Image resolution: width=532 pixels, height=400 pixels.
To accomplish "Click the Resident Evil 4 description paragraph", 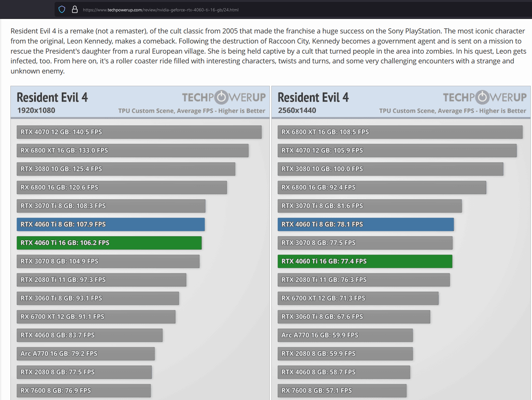I will point(268,51).
